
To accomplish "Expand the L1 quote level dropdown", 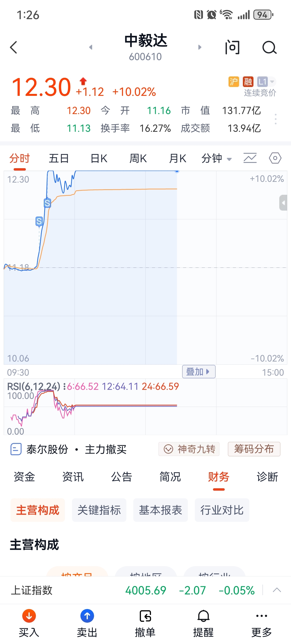I will coord(266,82).
